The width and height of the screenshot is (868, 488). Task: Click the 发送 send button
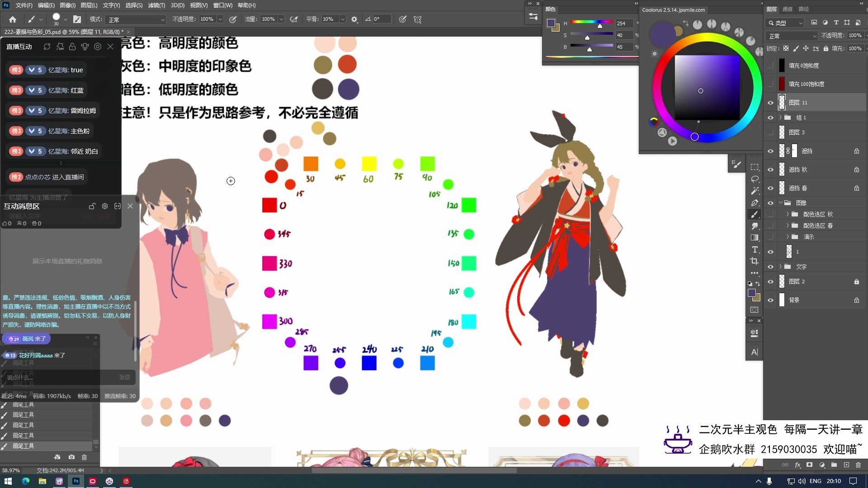pyautogui.click(x=125, y=377)
